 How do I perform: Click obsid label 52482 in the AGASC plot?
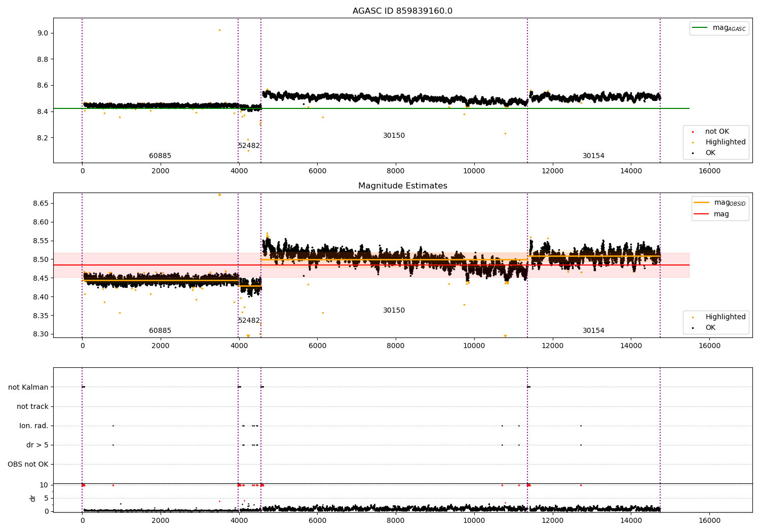point(249,146)
